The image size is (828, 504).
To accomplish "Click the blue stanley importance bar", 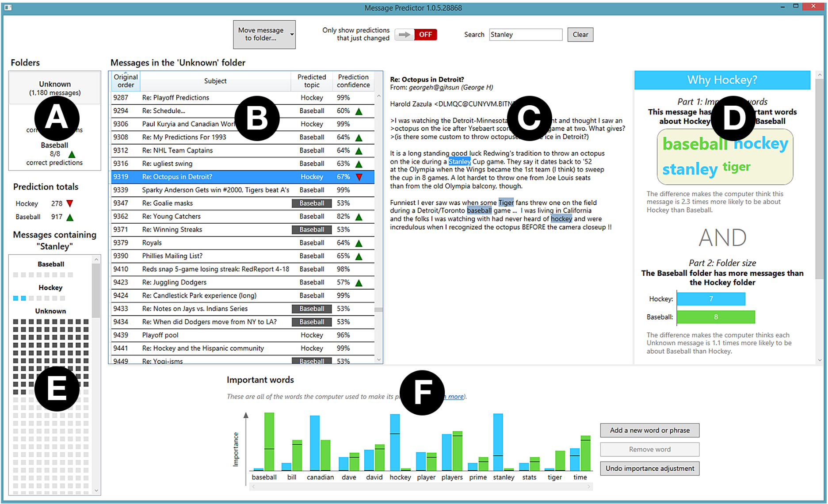I will [x=498, y=442].
